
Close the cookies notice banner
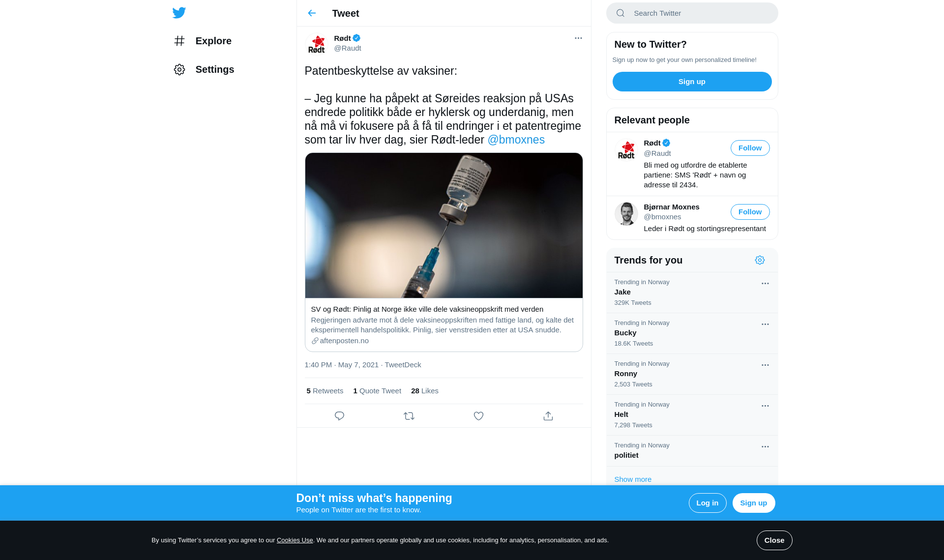(774, 540)
